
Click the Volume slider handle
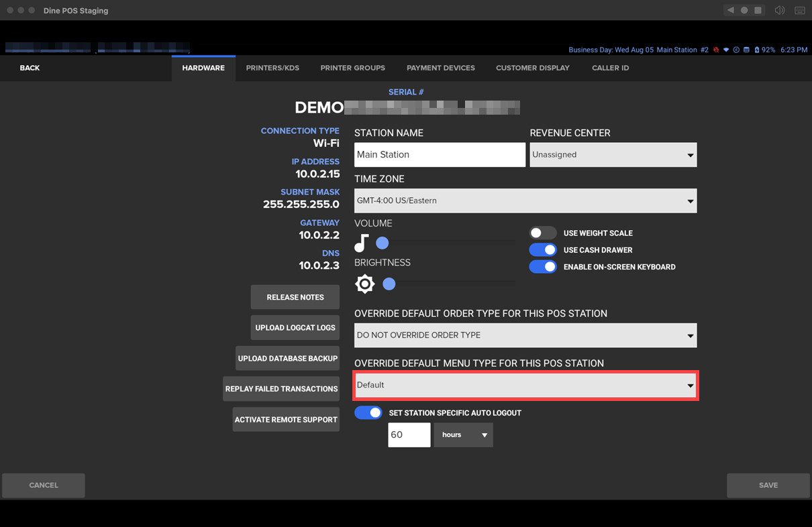coord(383,243)
